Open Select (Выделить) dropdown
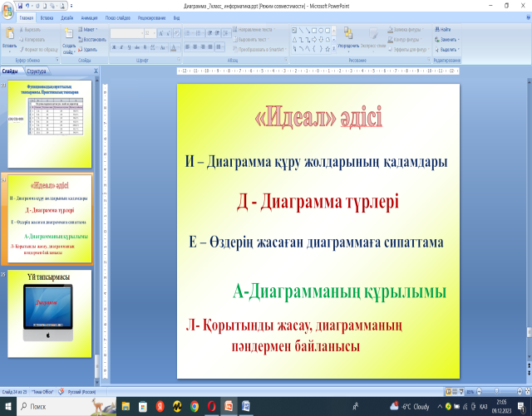The image size is (532, 416). point(447,50)
